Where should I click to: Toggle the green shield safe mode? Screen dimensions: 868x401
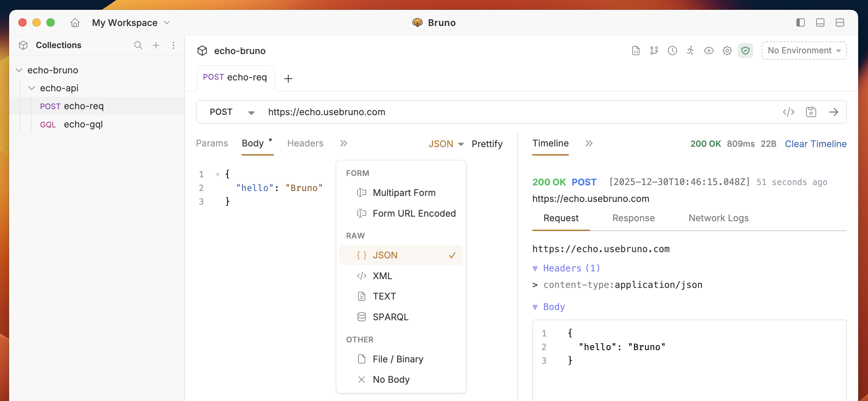point(745,51)
